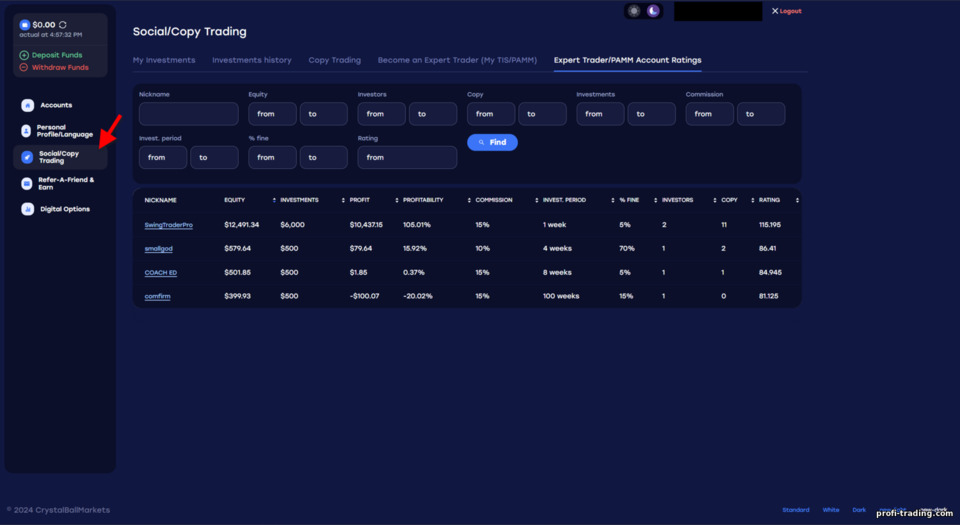Click the Invest. period from input
Viewport: 960px width, 525px height.
pos(163,157)
